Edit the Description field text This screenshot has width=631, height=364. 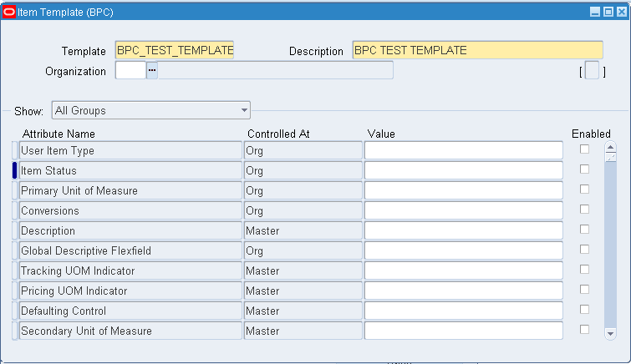click(477, 50)
